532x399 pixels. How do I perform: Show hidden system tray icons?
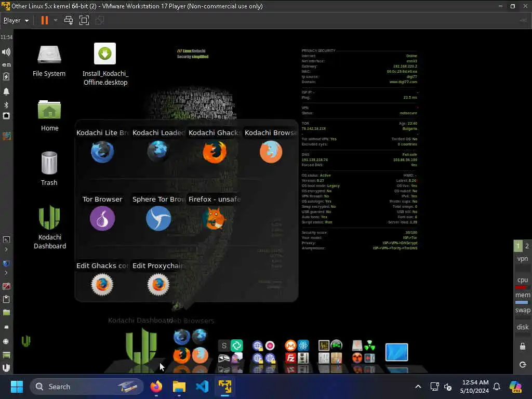(x=418, y=387)
